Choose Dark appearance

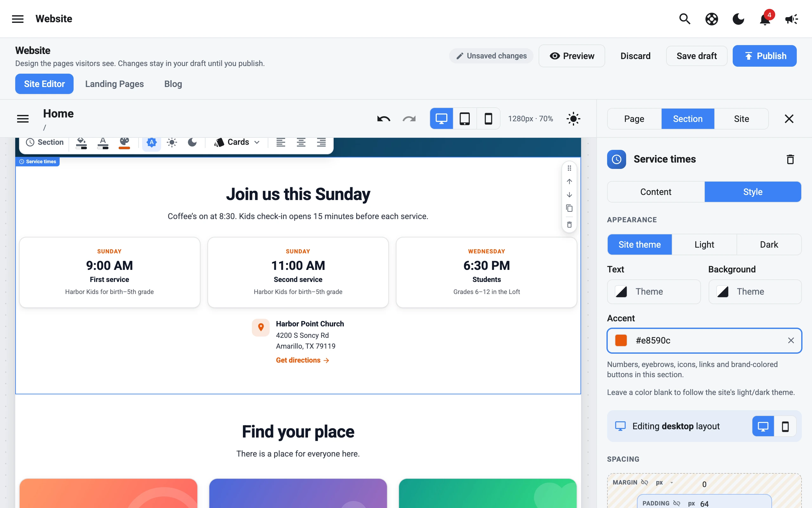click(x=769, y=244)
